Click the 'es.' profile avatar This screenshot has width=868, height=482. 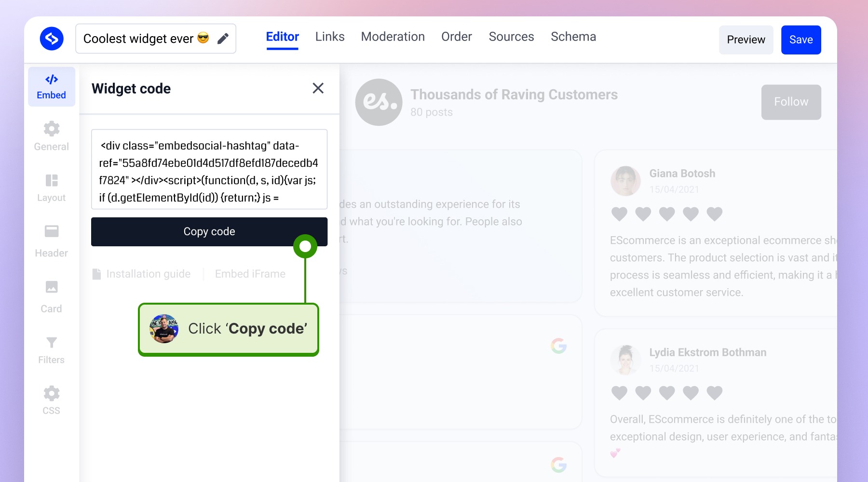click(379, 102)
